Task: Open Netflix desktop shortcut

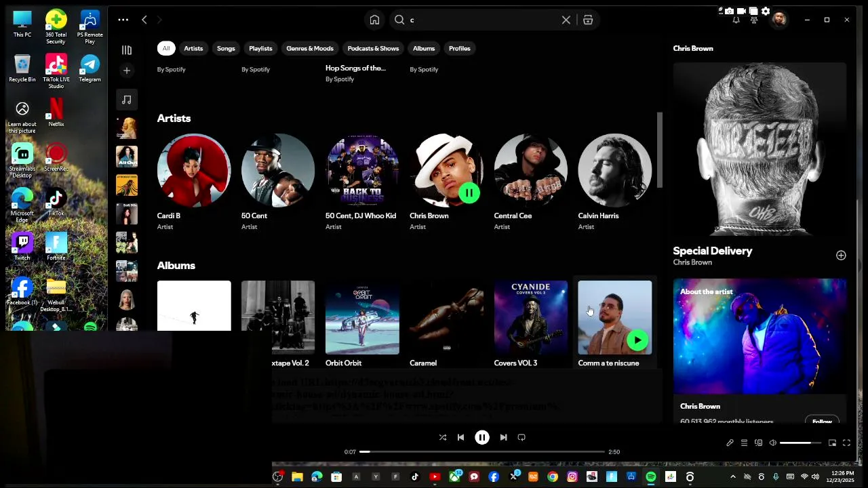Action: click(x=56, y=112)
